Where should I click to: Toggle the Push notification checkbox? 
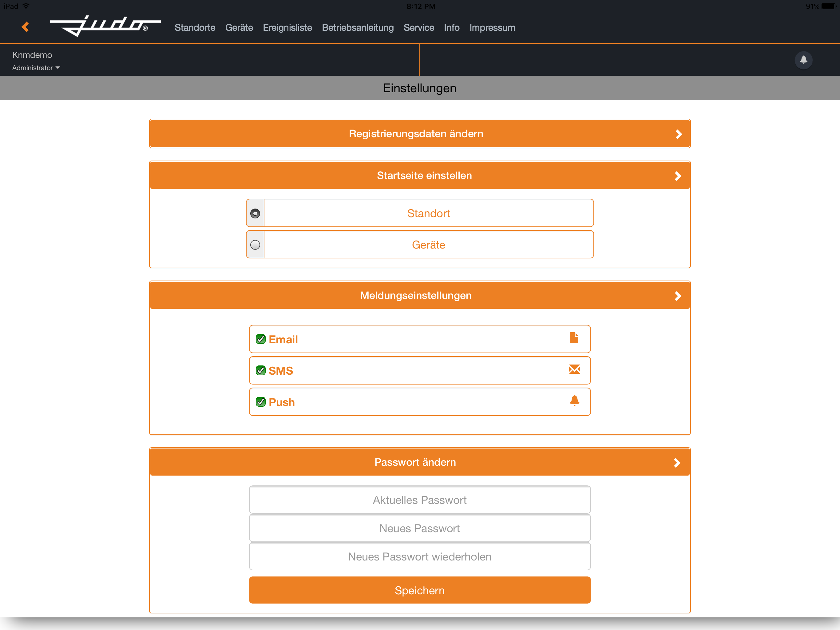coord(260,402)
